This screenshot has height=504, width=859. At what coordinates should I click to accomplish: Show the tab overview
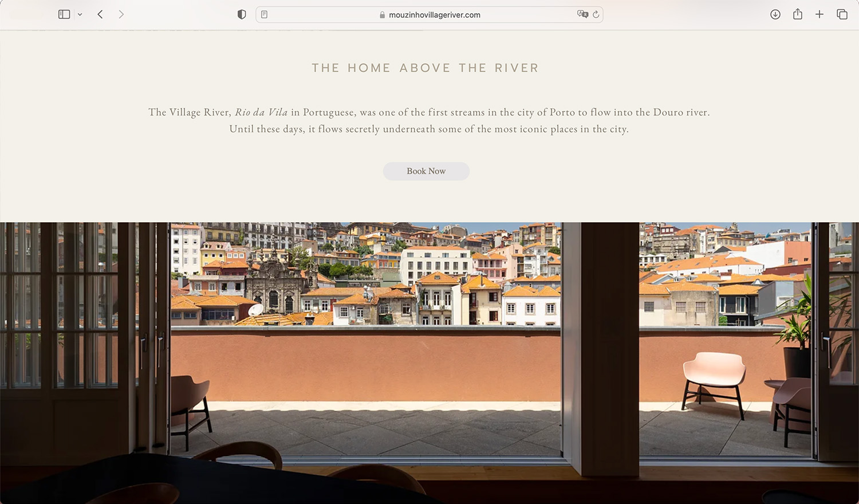click(x=842, y=14)
